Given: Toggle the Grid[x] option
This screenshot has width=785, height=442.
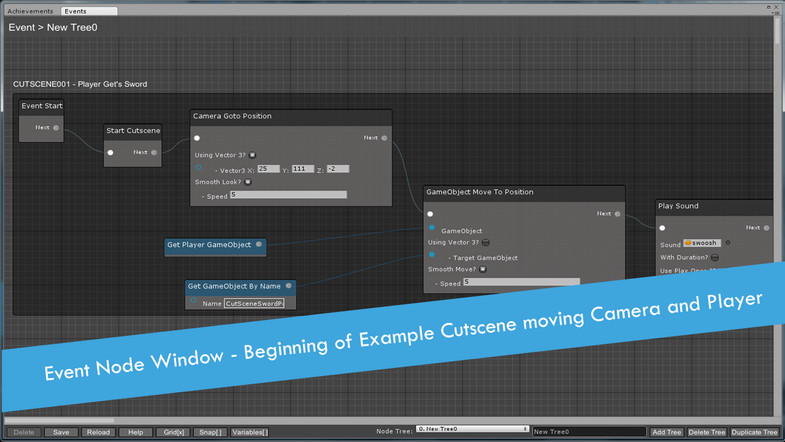Looking at the screenshot, I should coord(173,432).
